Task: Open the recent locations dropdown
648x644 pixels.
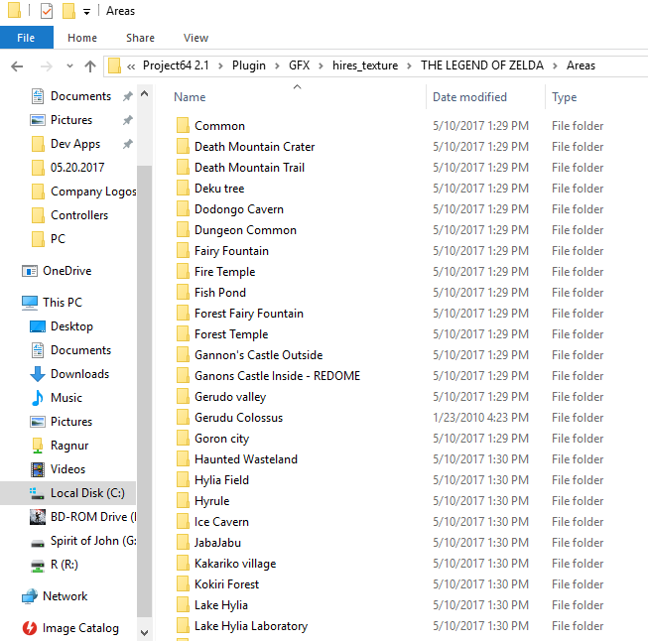Action: 69,65
